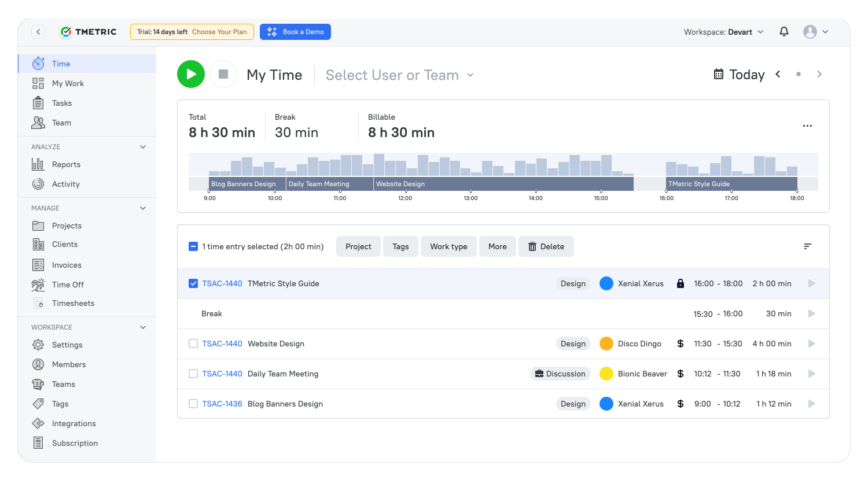Image resolution: width=868 pixels, height=480 pixels.
Task: Click the calendar icon beside Today
Action: pyautogui.click(x=719, y=74)
